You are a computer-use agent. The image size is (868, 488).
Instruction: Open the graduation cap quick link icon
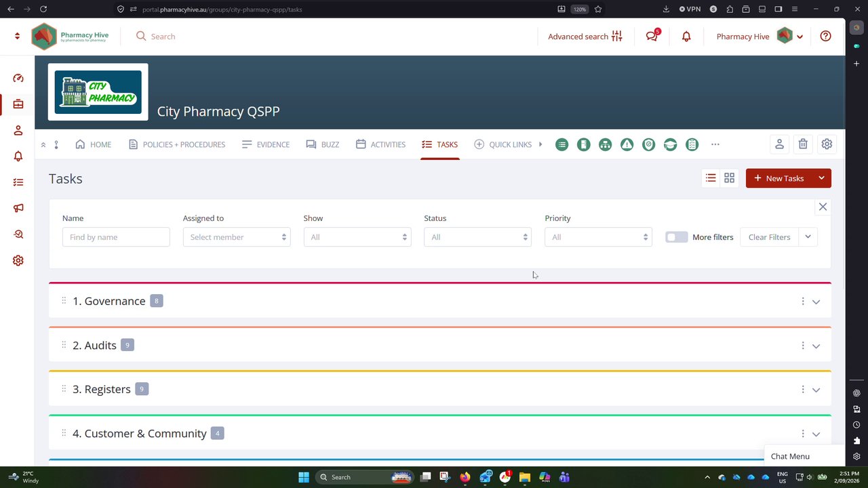pos(670,144)
